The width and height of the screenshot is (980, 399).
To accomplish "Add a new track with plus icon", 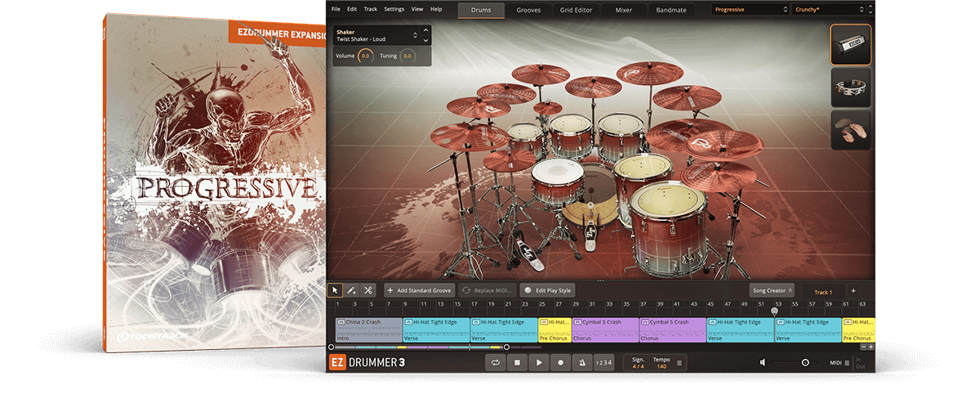I will pyautogui.click(x=853, y=291).
